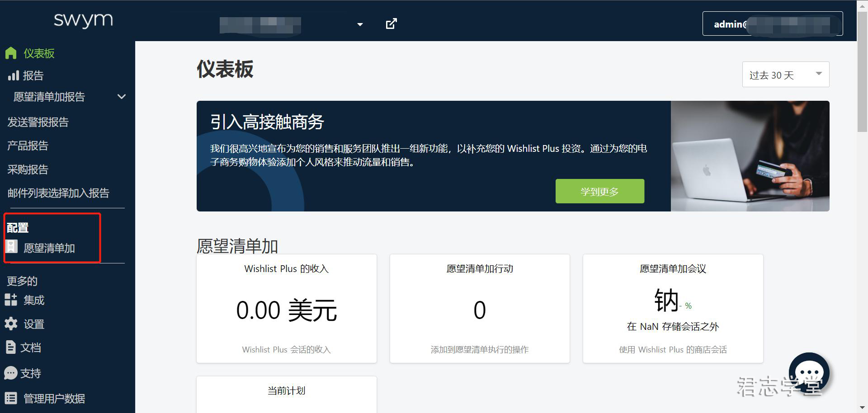Image resolution: width=868 pixels, height=413 pixels.
Task: Click the 愿望清单加行动 card title
Action: click(480, 269)
